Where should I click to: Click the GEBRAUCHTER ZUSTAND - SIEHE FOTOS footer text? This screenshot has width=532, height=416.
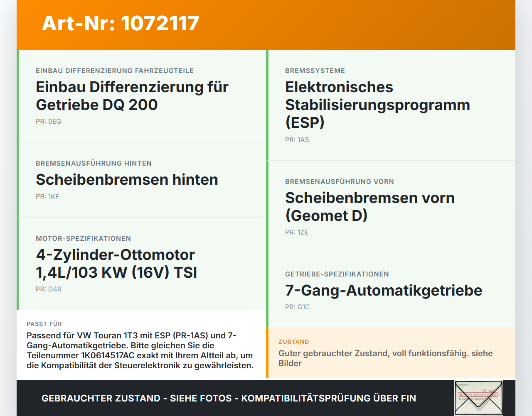[x=229, y=398]
